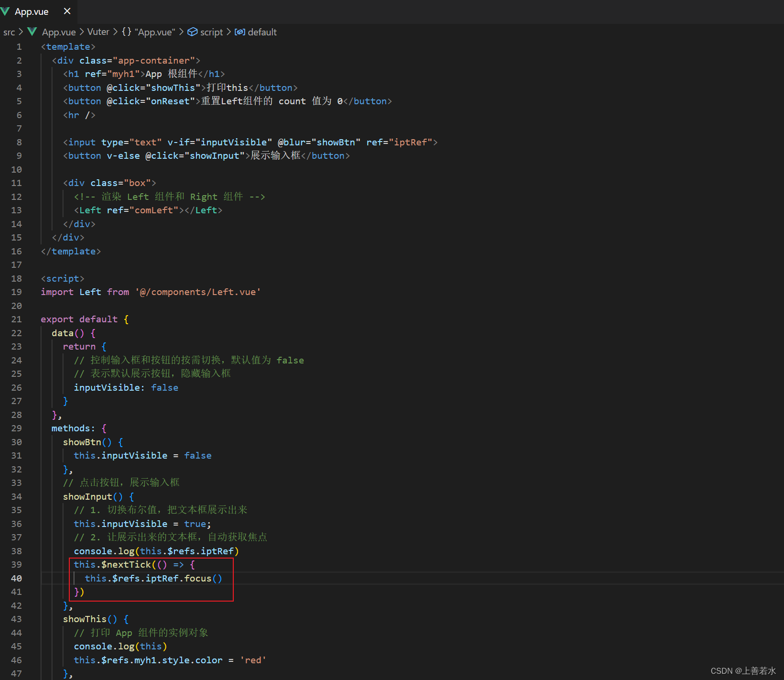
Task: Click the return keyword on line 23
Action: (79, 347)
